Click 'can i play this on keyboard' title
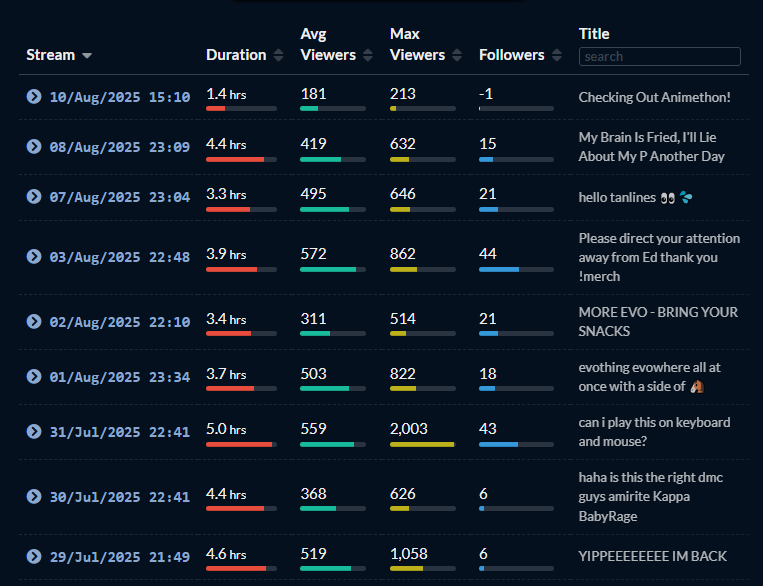 pyautogui.click(x=654, y=432)
